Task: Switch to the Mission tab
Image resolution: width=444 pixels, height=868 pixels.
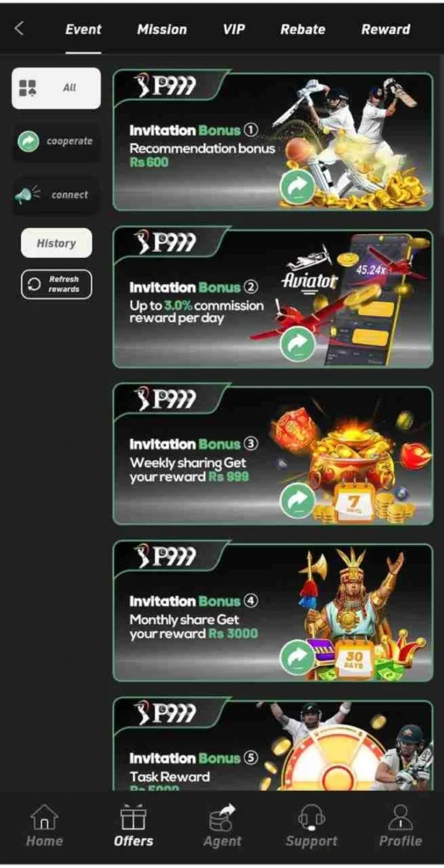Action: pos(162,30)
